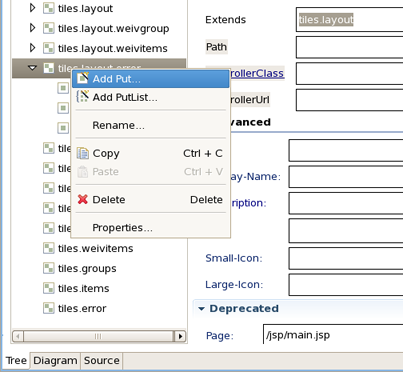This screenshot has height=372, width=403.
Task: Select the tiles.layout tree item
Action: pos(85,8)
